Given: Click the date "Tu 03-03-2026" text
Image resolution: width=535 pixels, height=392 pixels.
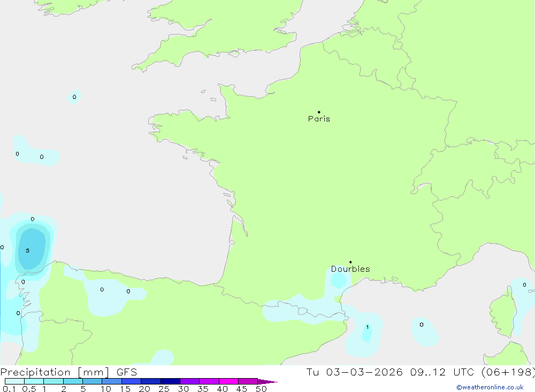Looking at the screenshot, I should pyautogui.click(x=354, y=372).
